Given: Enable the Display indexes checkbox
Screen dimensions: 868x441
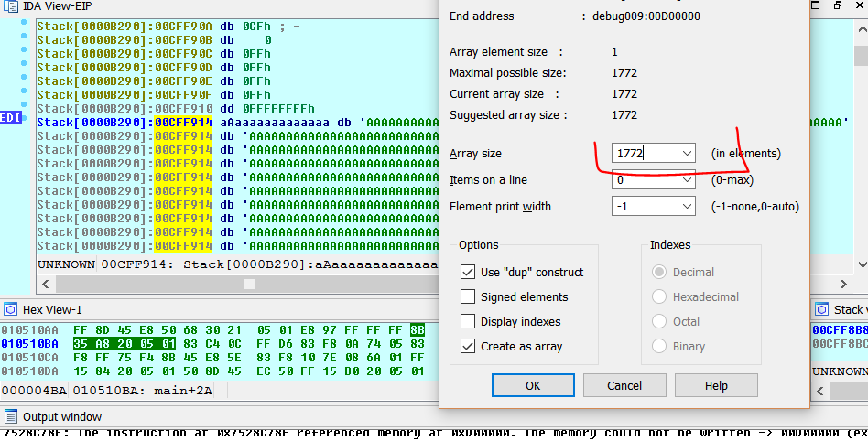Looking at the screenshot, I should point(468,322).
